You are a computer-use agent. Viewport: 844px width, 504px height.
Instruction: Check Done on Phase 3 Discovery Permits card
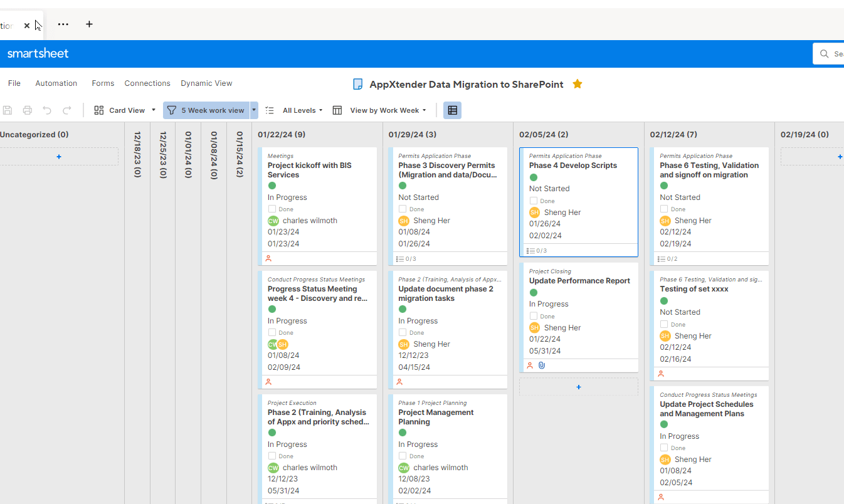[403, 209]
